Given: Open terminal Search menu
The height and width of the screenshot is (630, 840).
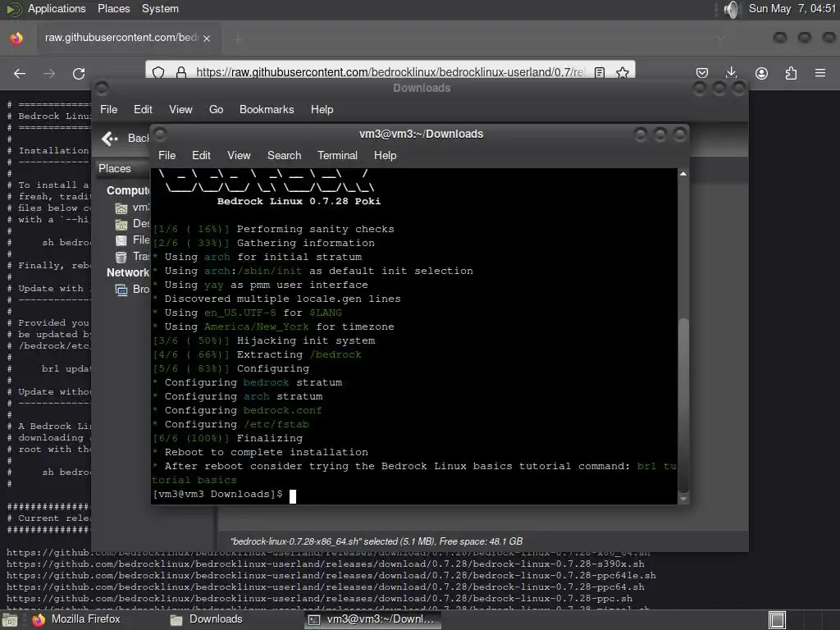Looking at the screenshot, I should pyautogui.click(x=285, y=155).
